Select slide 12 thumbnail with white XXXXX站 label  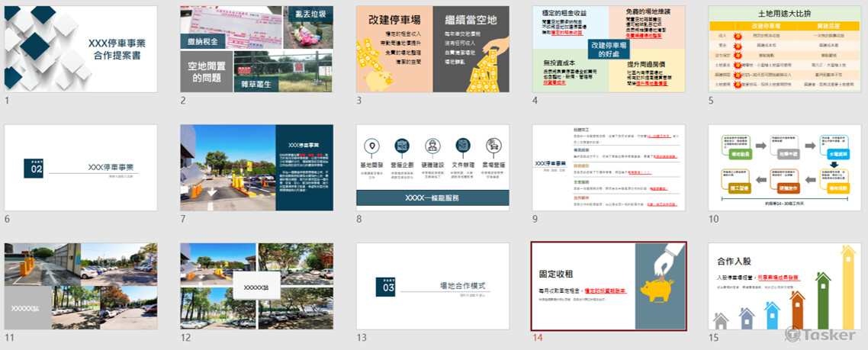[257, 286]
